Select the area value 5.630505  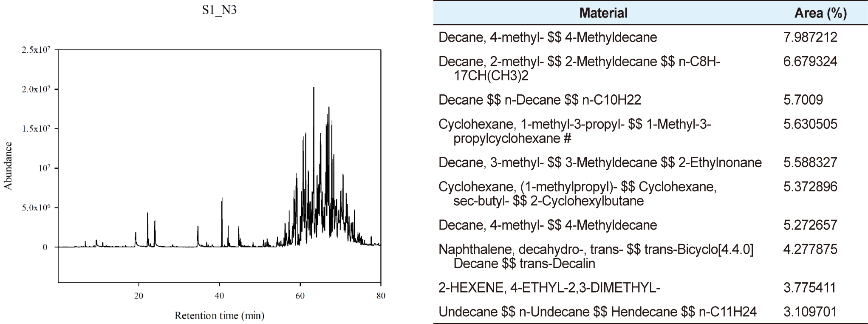point(810,124)
